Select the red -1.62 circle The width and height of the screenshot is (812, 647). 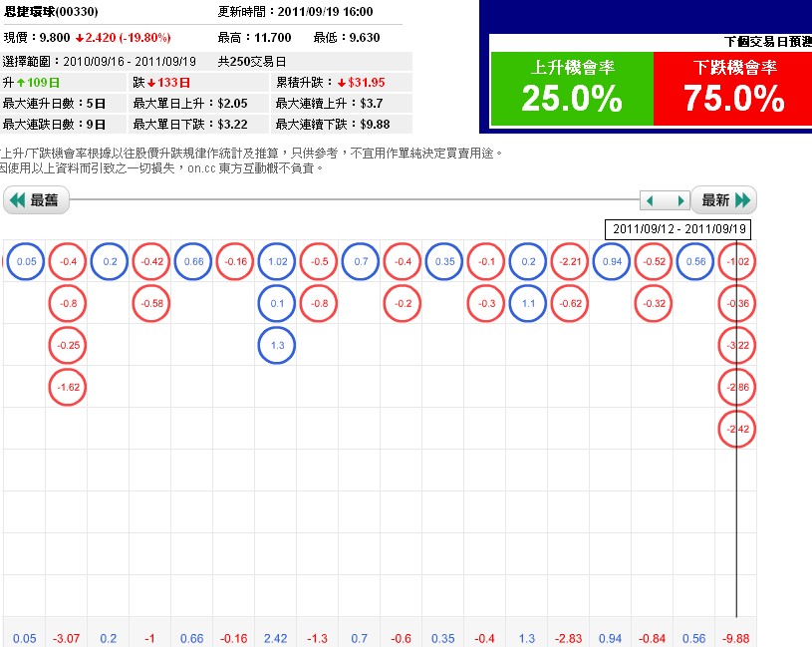click(x=68, y=387)
